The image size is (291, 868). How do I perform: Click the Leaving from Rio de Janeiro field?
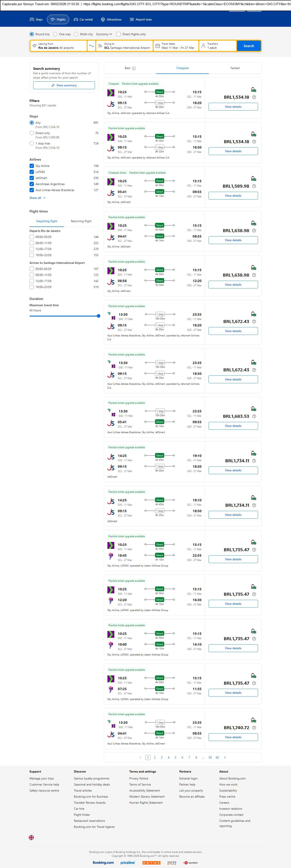coord(58,46)
